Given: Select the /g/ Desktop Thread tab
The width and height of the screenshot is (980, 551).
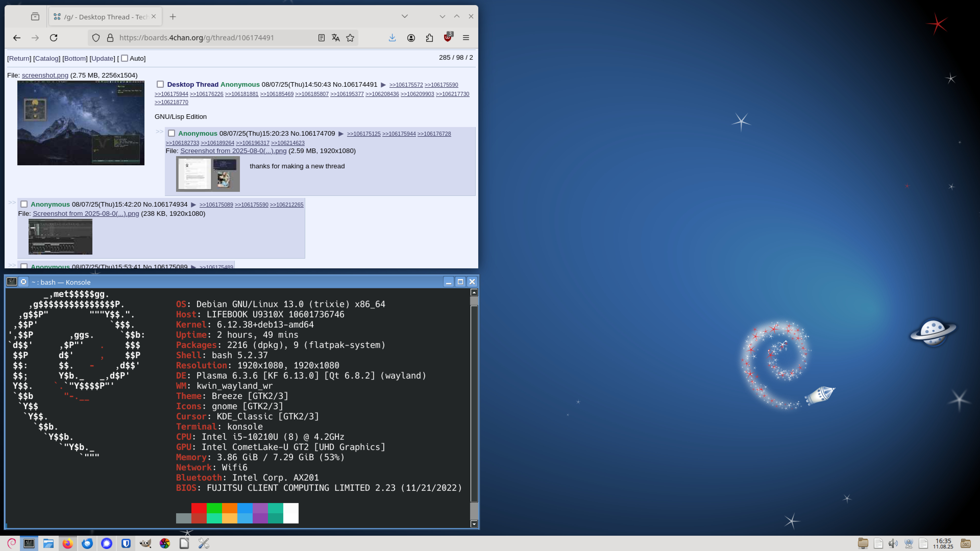Looking at the screenshot, I should tap(103, 17).
